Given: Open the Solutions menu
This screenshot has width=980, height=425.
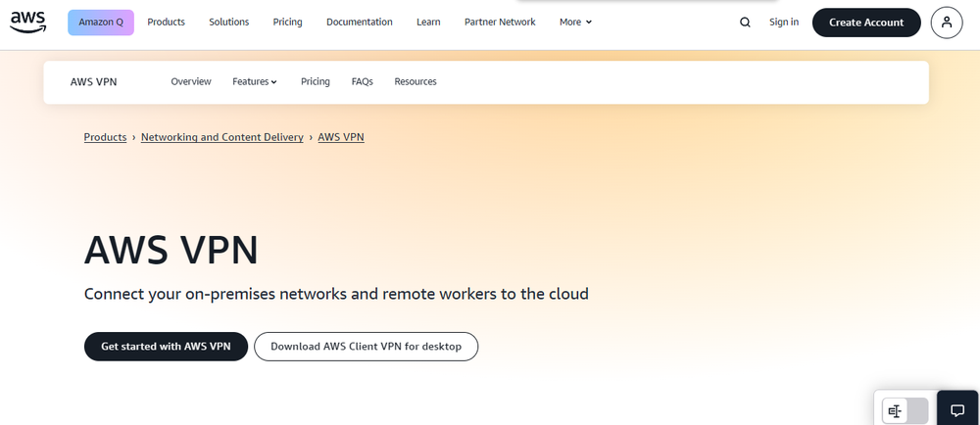Looking at the screenshot, I should tap(228, 23).
